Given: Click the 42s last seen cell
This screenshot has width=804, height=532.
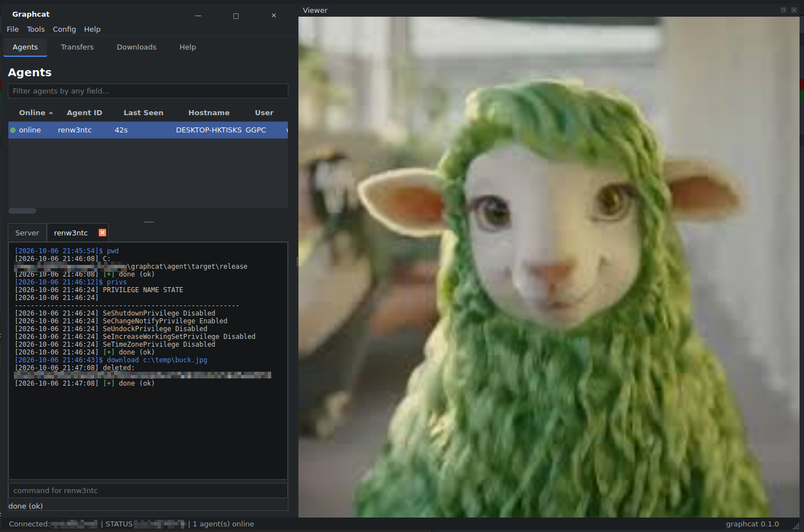Looking at the screenshot, I should (121, 130).
